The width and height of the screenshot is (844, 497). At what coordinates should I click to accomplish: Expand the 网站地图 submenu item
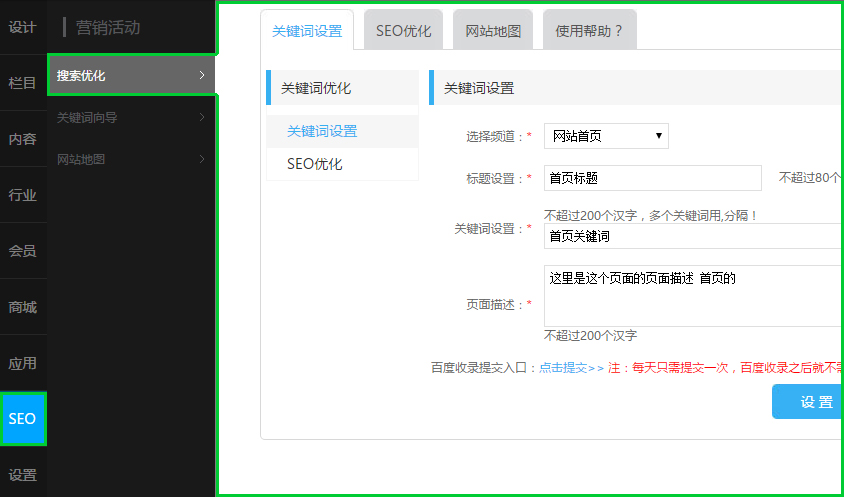coord(131,159)
